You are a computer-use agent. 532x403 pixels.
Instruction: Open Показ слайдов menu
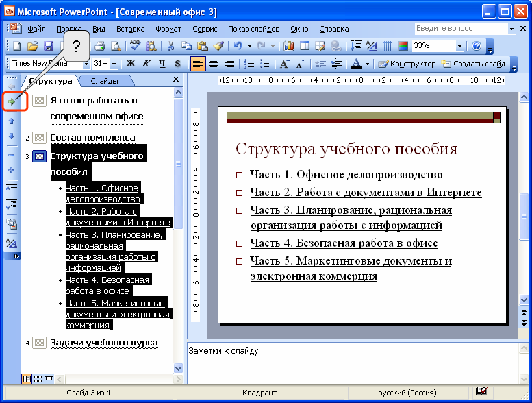(253, 29)
